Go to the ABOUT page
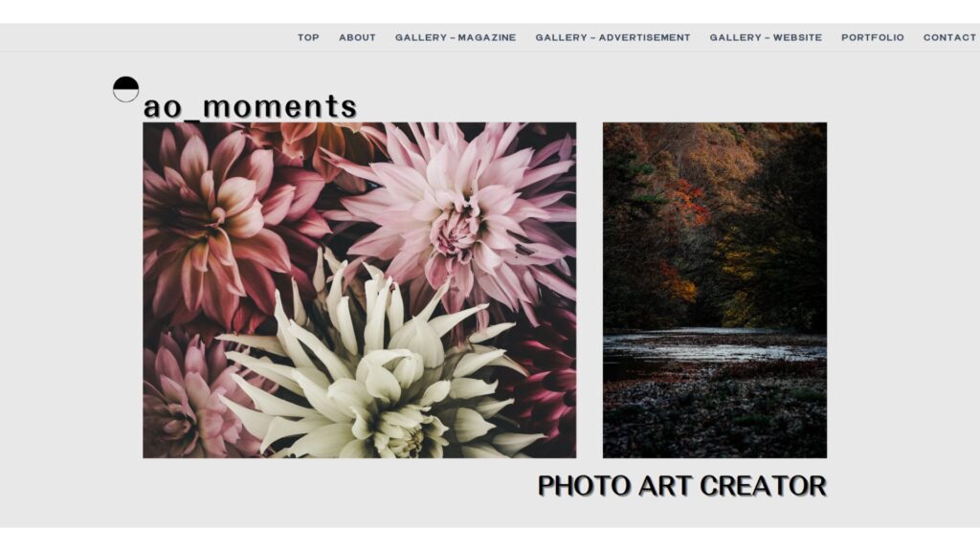Screen dimensions: 980x551 pyautogui.click(x=358, y=37)
